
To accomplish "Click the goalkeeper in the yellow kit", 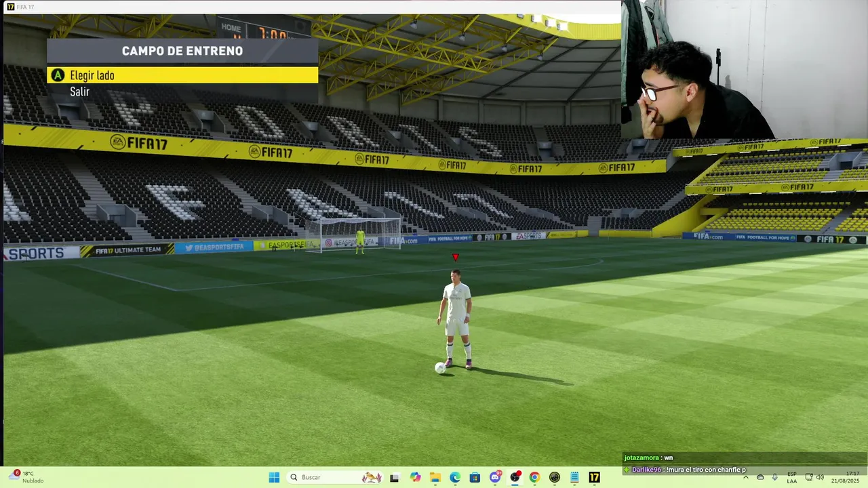I will click(x=360, y=241).
